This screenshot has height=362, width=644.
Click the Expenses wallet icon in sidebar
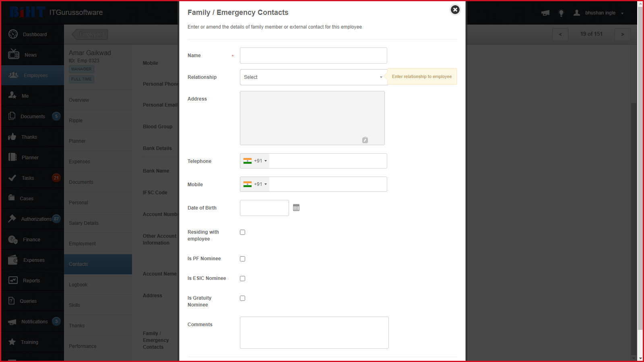click(13, 260)
